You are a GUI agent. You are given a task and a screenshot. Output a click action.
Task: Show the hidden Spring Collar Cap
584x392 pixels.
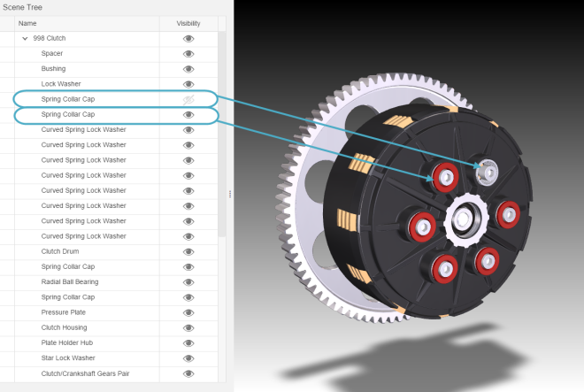pyautogui.click(x=188, y=100)
